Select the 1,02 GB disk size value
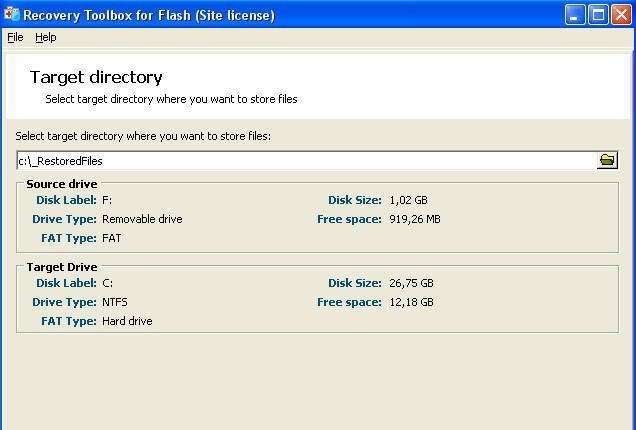Screen dimensions: 636x430 click(408, 200)
